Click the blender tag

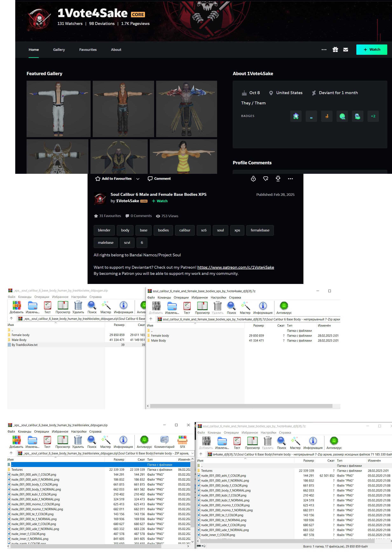click(x=104, y=230)
